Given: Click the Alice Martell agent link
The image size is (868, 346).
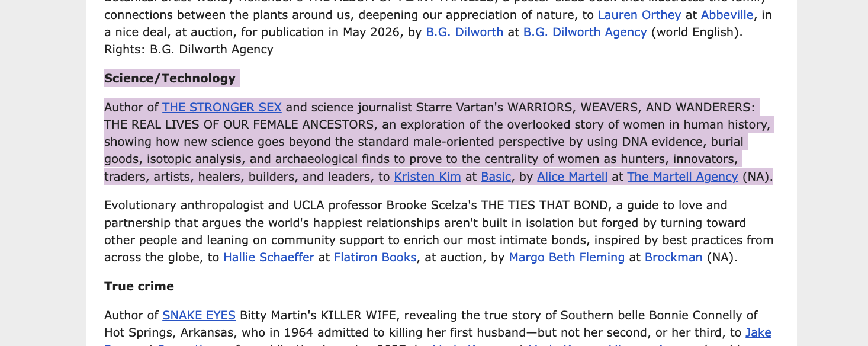Looking at the screenshot, I should 572,177.
